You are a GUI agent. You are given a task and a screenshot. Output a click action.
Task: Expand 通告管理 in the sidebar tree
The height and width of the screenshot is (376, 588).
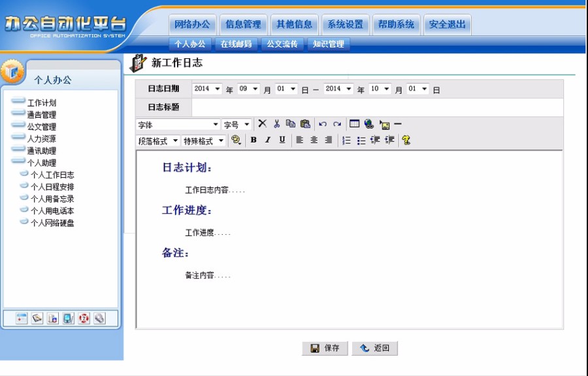click(x=41, y=115)
